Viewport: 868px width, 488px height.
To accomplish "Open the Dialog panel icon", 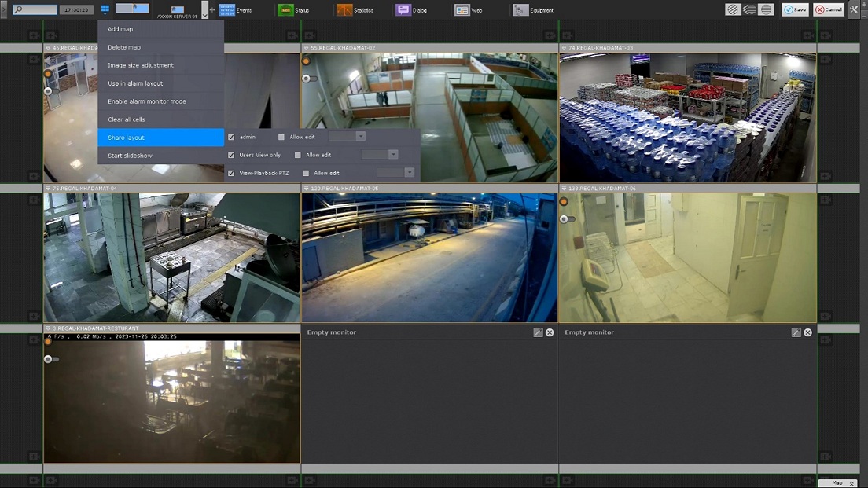I will pos(403,10).
